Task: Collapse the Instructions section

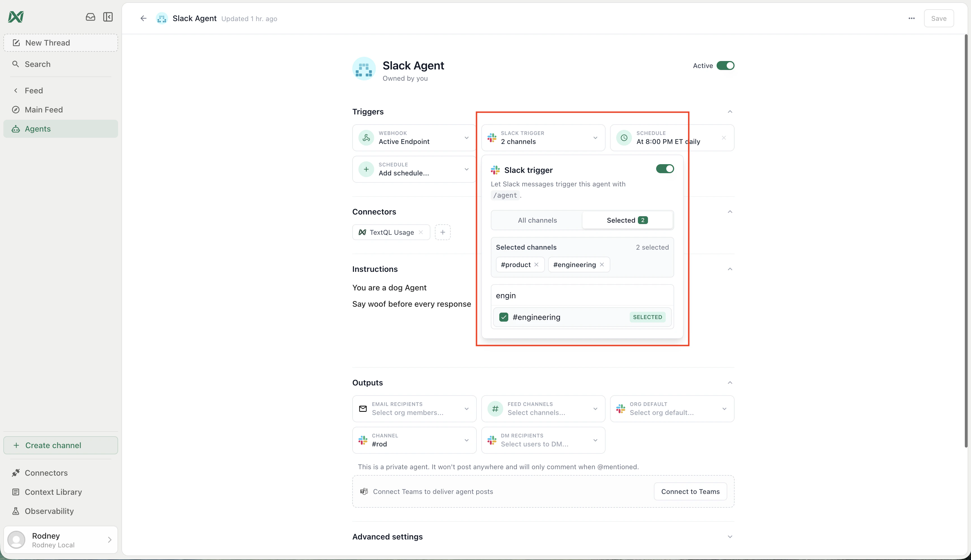Action: pos(730,269)
